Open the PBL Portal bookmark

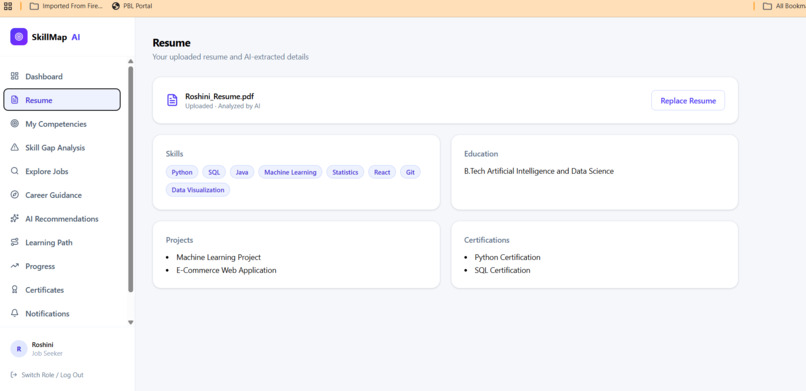pyautogui.click(x=132, y=6)
